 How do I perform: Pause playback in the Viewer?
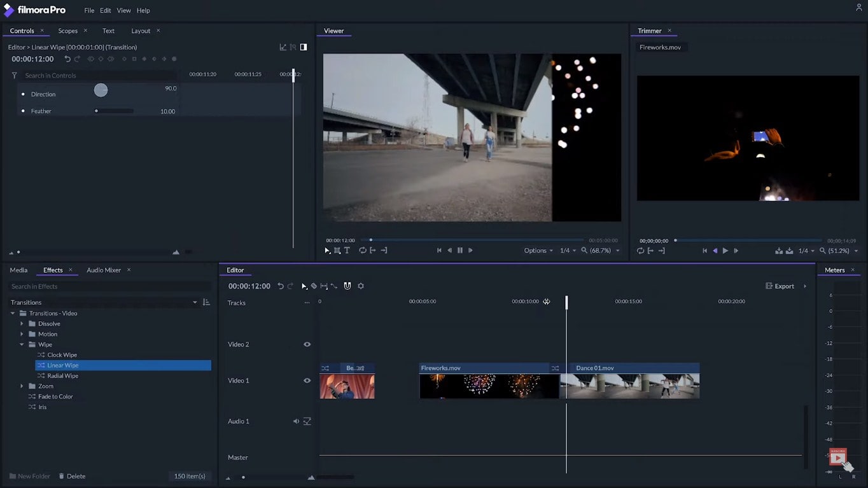(460, 251)
